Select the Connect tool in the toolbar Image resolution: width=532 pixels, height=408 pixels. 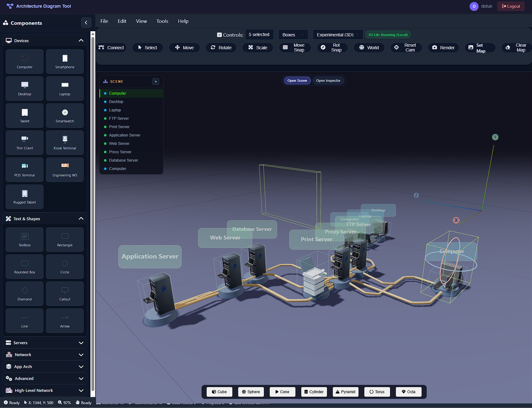[x=111, y=47]
